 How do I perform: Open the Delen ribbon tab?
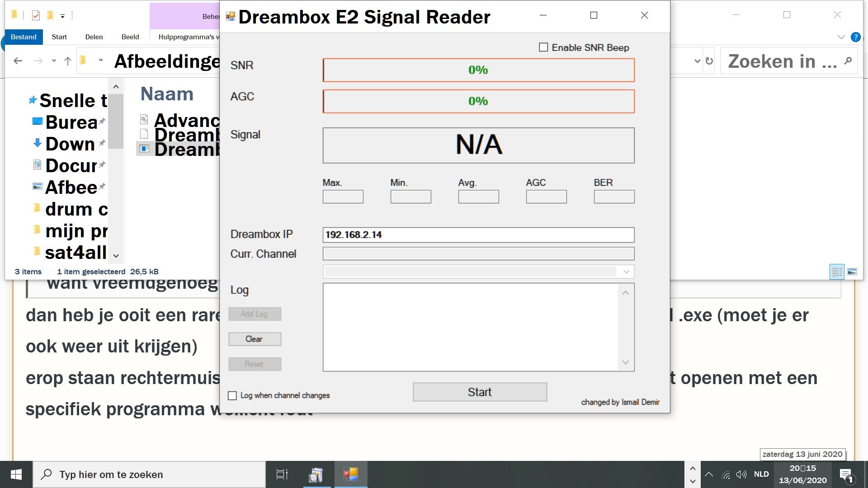point(94,37)
